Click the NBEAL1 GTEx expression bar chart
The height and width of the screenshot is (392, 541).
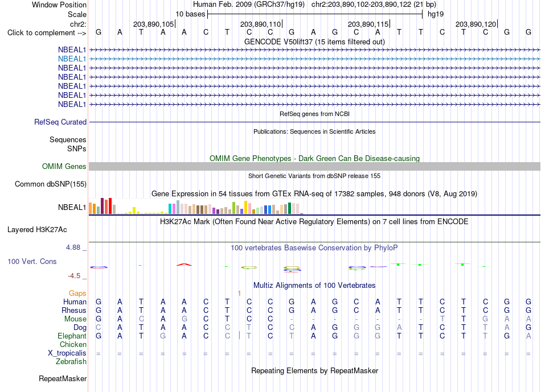(x=196, y=206)
